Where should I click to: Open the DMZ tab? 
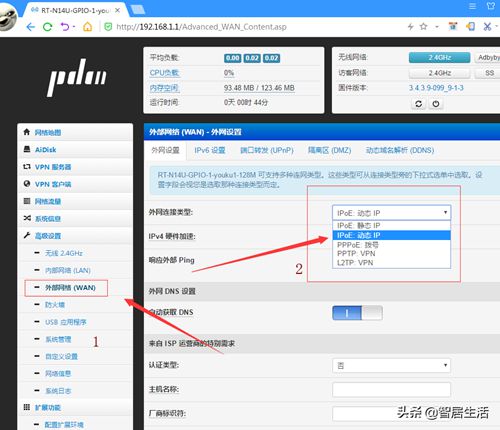point(329,150)
